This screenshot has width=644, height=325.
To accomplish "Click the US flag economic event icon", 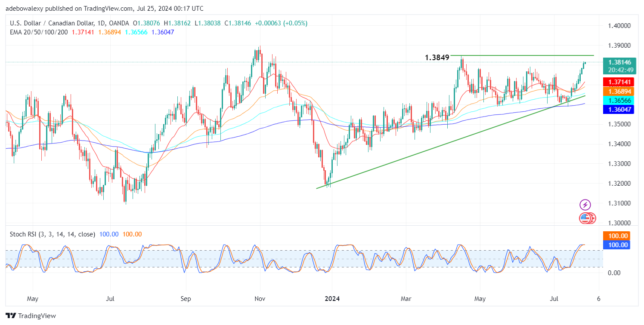I will 584,218.
